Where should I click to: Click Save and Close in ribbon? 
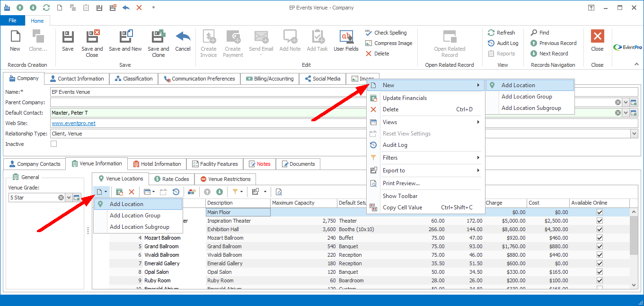click(92, 44)
